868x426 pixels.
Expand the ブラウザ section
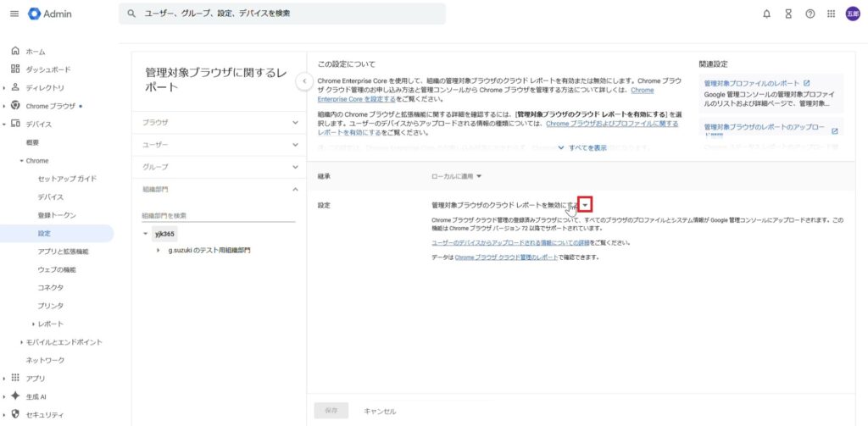tap(219, 123)
